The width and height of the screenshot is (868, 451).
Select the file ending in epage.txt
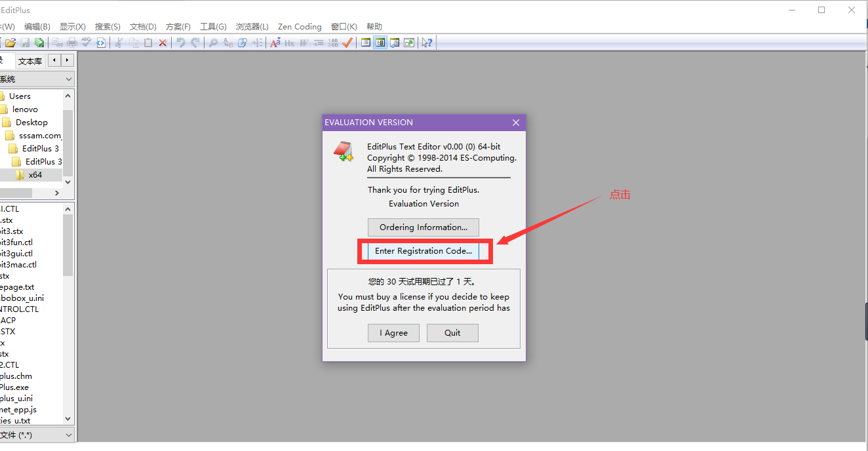coord(17,287)
